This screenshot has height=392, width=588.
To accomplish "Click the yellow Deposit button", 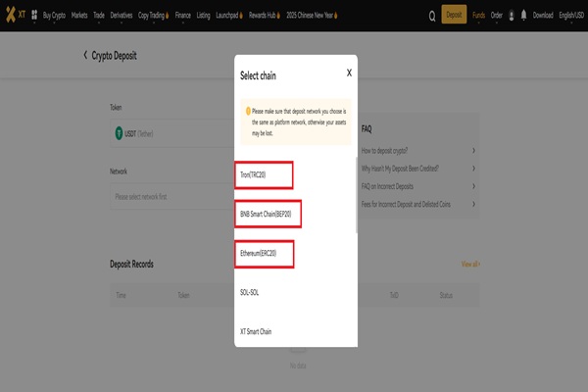I will (x=454, y=15).
